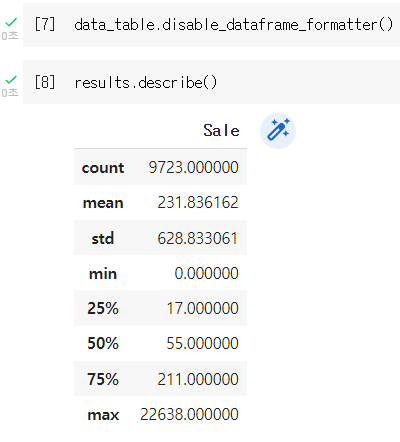Click the count value 9723.000000
Viewport: 400px width, 442px height.
click(x=194, y=167)
